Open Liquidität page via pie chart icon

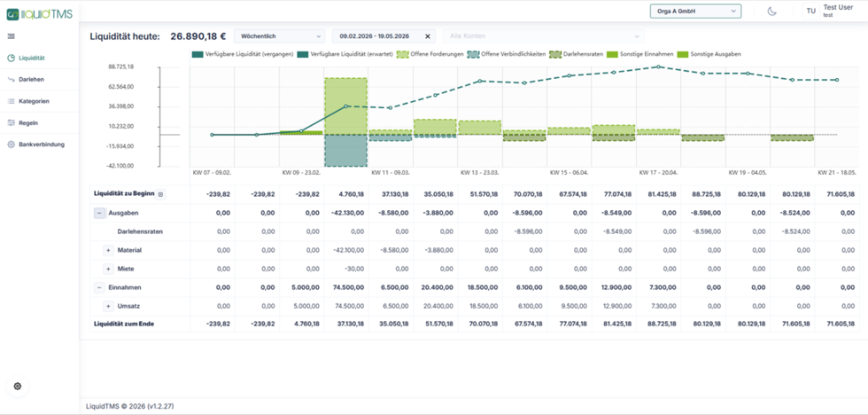[x=11, y=58]
